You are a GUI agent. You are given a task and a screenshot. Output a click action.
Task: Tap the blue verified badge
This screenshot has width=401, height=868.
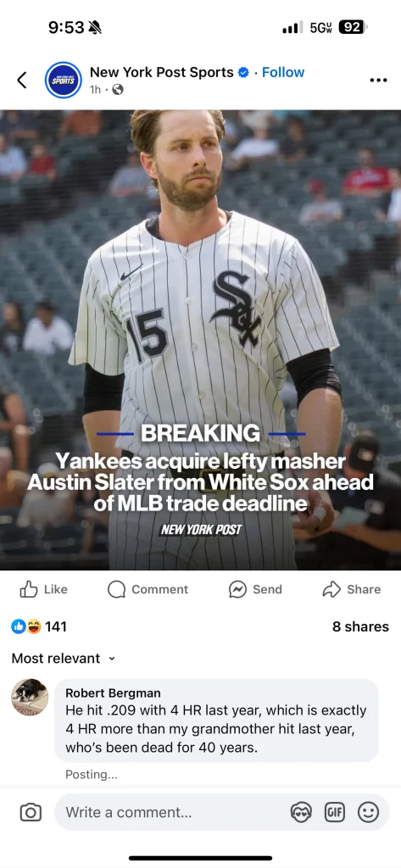point(243,73)
